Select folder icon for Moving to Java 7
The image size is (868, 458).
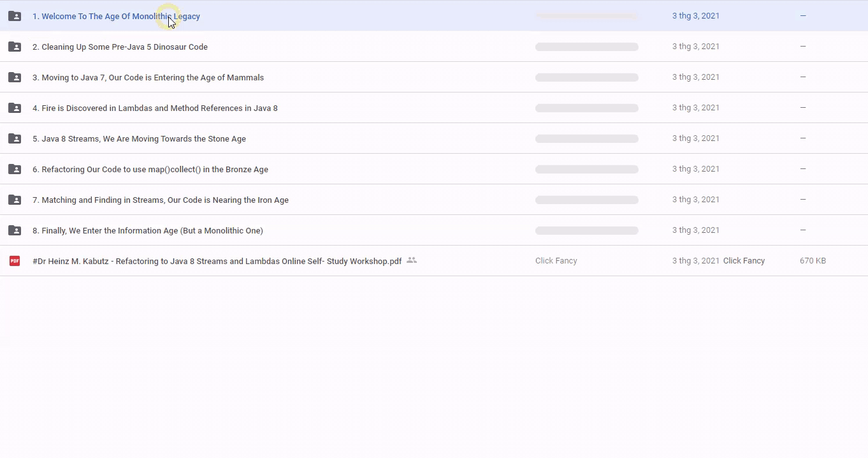click(x=15, y=77)
